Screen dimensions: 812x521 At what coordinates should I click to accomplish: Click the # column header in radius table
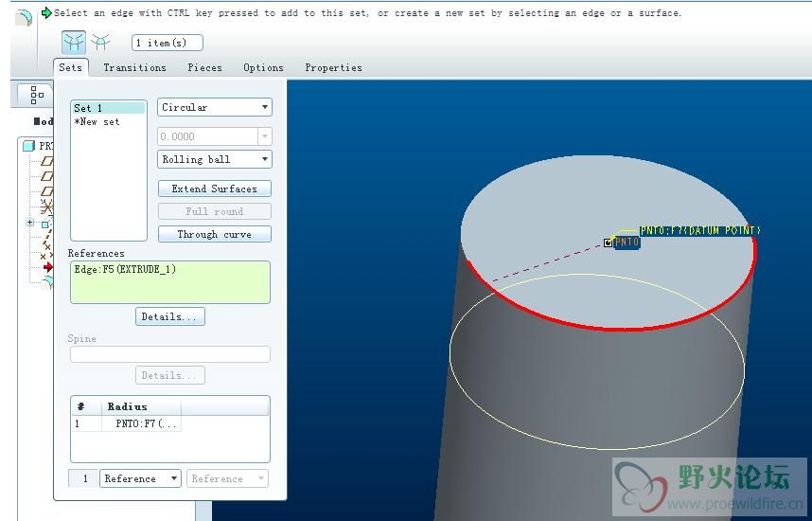point(86,406)
